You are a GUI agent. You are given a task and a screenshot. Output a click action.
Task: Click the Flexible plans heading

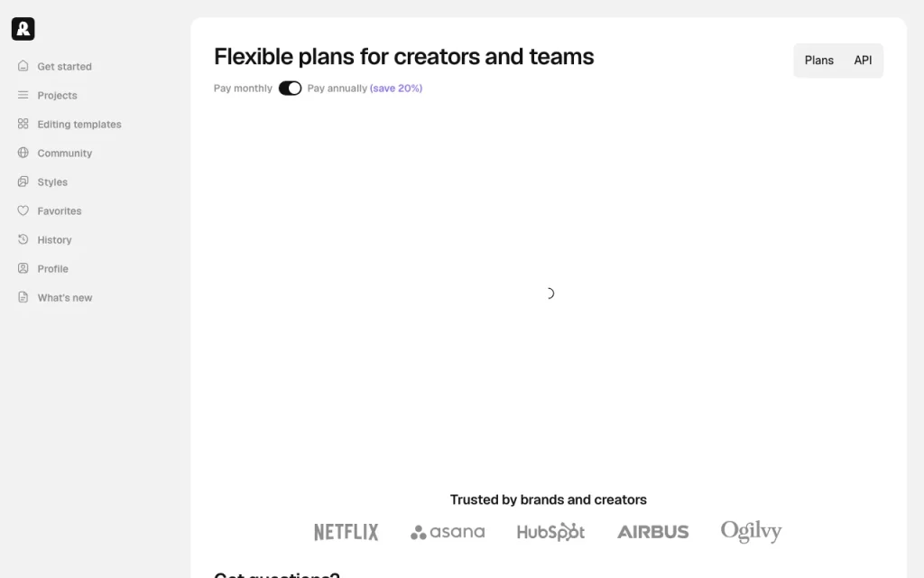click(x=403, y=57)
